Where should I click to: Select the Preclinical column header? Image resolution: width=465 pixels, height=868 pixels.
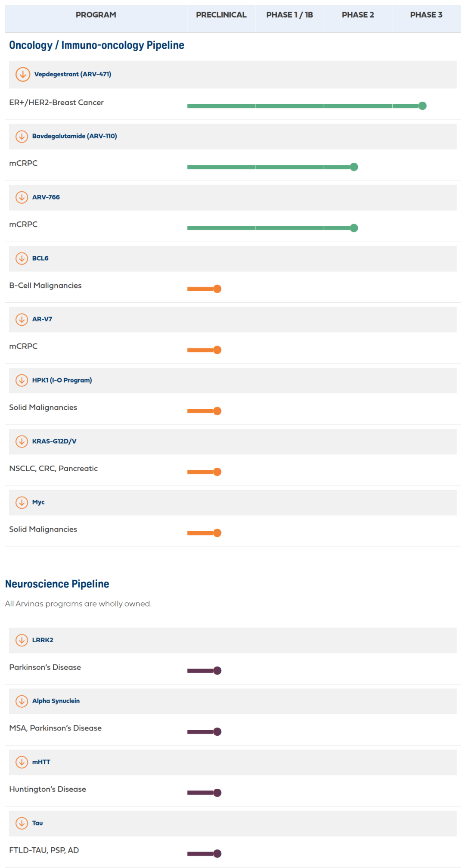221,15
